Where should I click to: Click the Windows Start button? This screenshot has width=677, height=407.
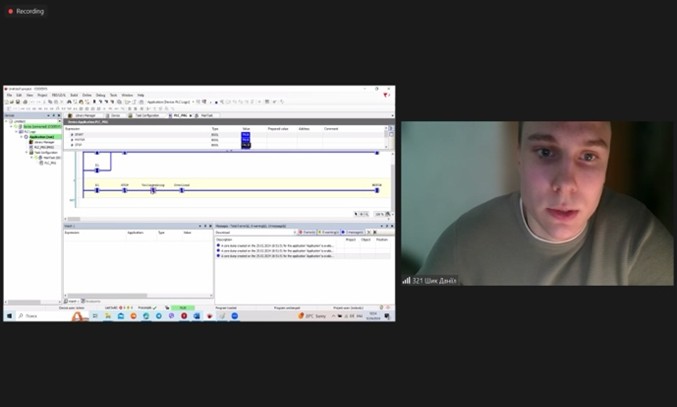pyautogui.click(x=9, y=316)
